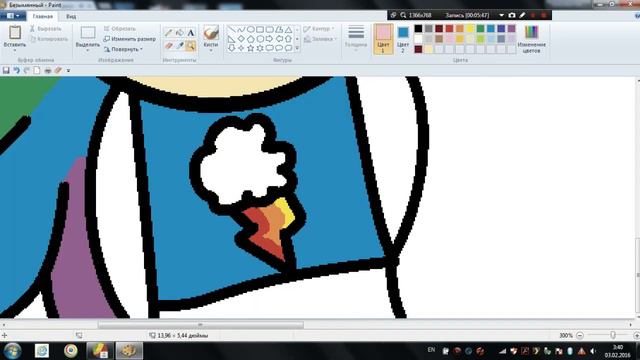This screenshot has height=360, width=640.
Task: Choose the green color swatch
Action: 480,29
